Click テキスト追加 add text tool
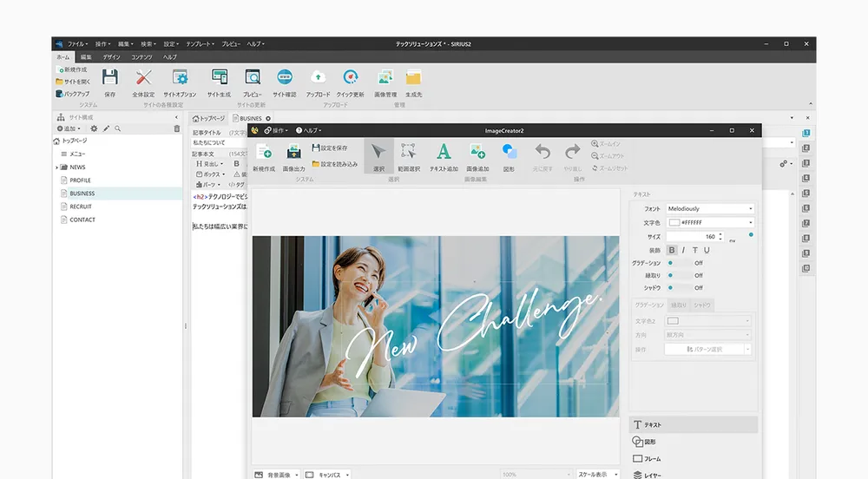868x479 pixels. (444, 158)
